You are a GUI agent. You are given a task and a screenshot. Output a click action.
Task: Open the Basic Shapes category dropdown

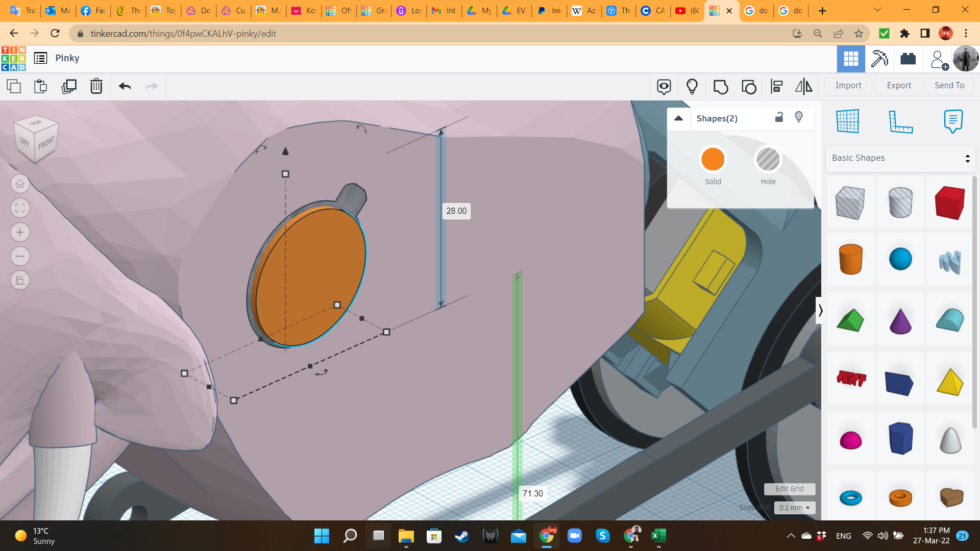900,158
